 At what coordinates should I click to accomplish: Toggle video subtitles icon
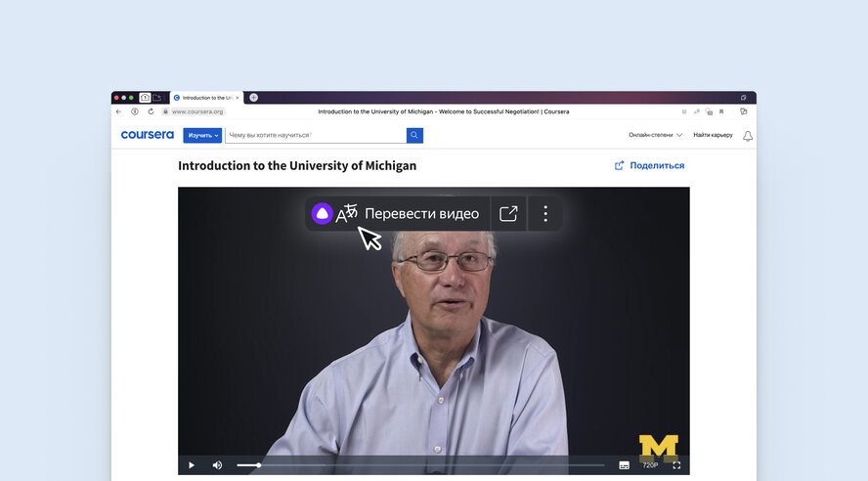click(x=624, y=465)
